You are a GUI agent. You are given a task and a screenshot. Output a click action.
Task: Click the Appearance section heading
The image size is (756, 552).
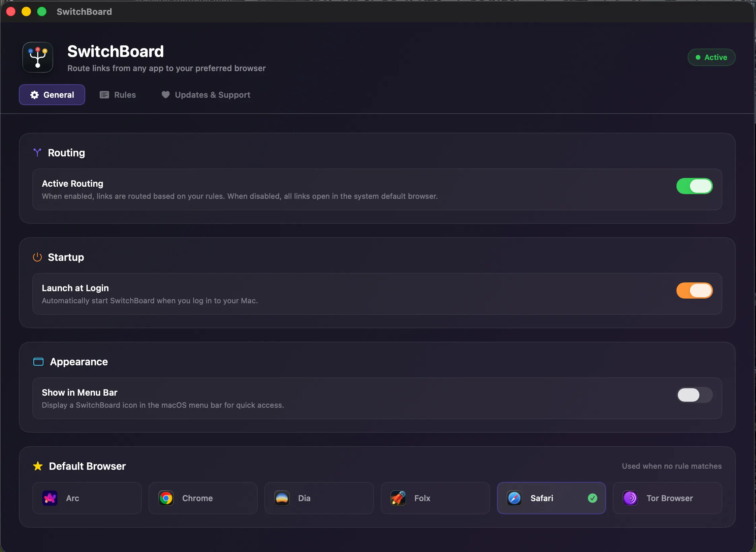(x=79, y=362)
